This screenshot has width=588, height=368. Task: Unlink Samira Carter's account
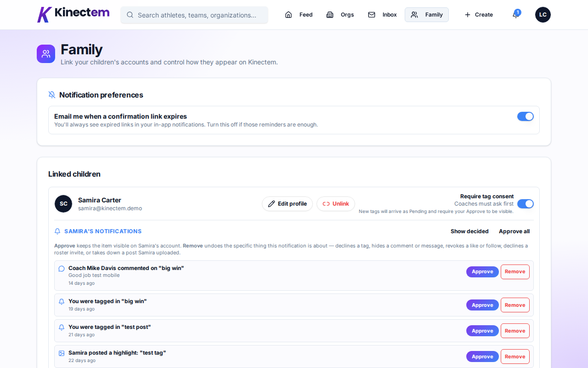click(336, 204)
